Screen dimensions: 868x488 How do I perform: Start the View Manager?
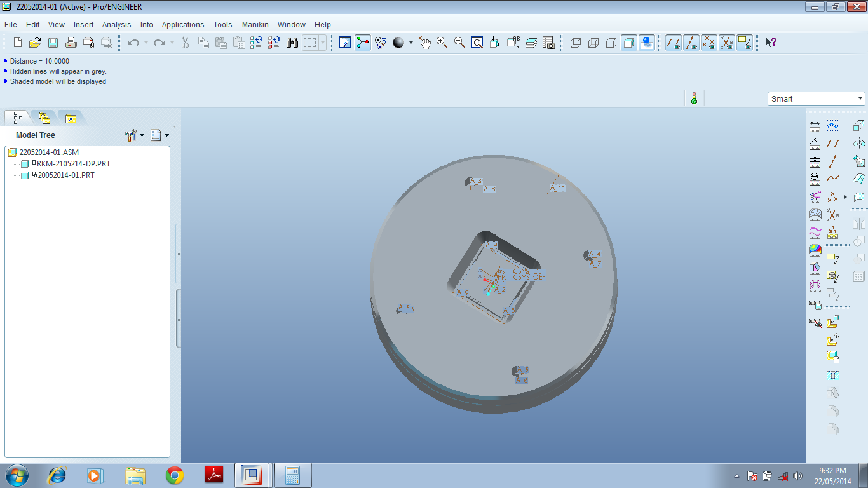549,43
